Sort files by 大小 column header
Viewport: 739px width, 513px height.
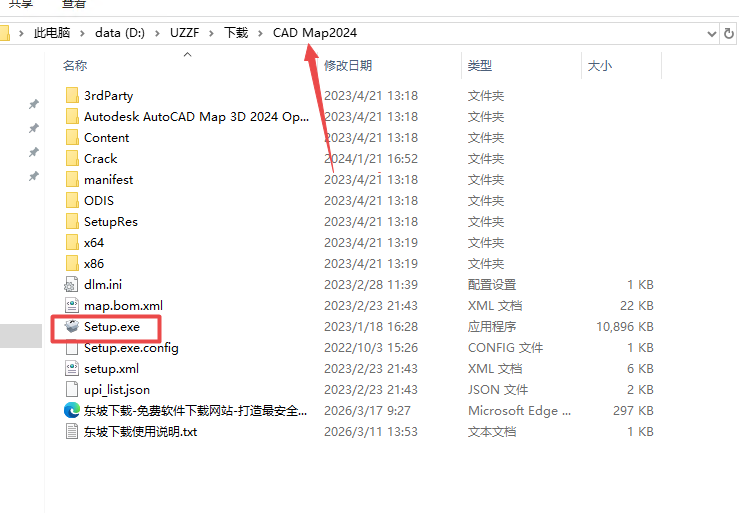click(x=600, y=66)
